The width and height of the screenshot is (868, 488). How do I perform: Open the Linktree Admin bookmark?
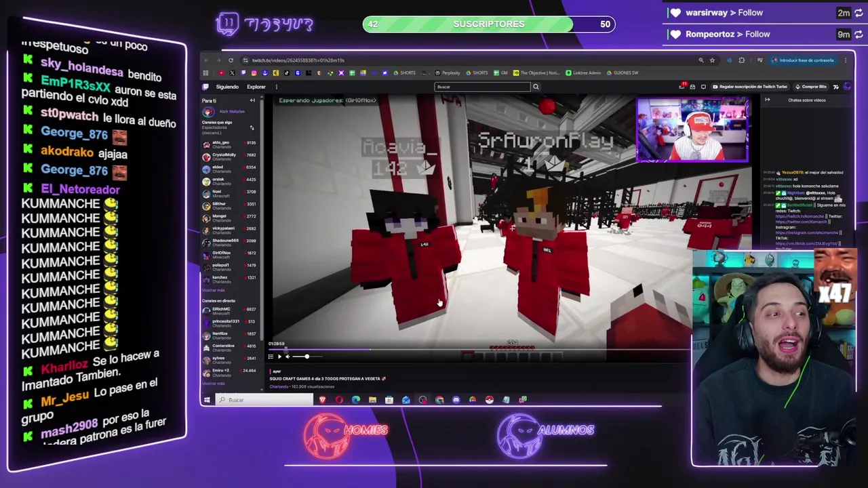(583, 73)
